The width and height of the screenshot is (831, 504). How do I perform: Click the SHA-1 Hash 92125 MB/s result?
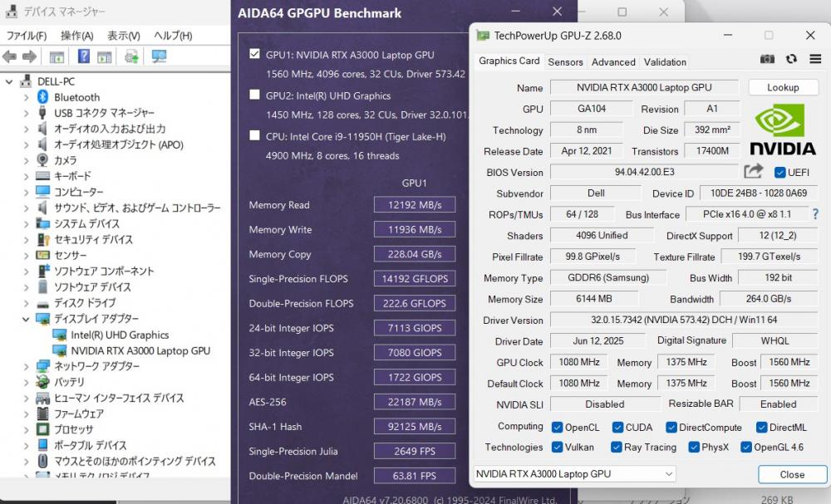(x=415, y=426)
